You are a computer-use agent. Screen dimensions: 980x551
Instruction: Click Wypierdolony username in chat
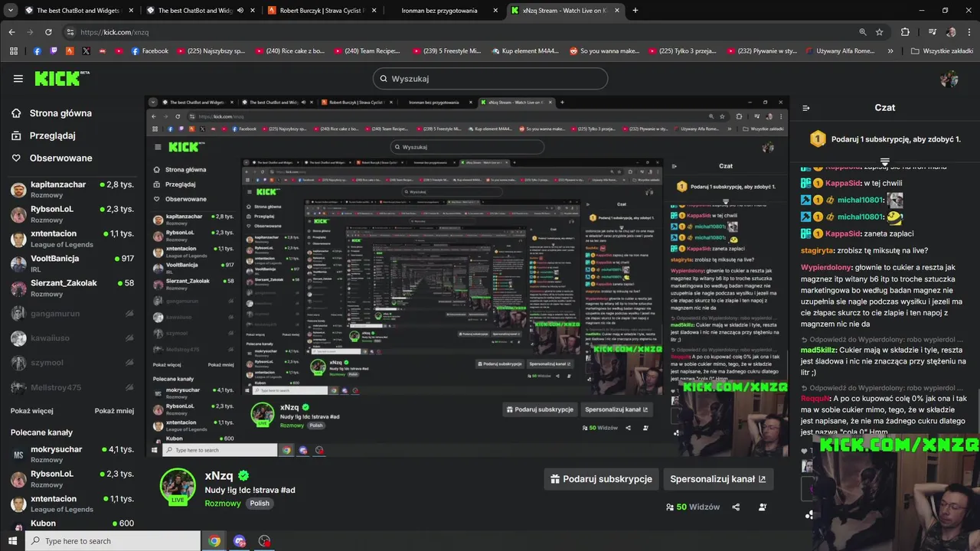click(827, 267)
